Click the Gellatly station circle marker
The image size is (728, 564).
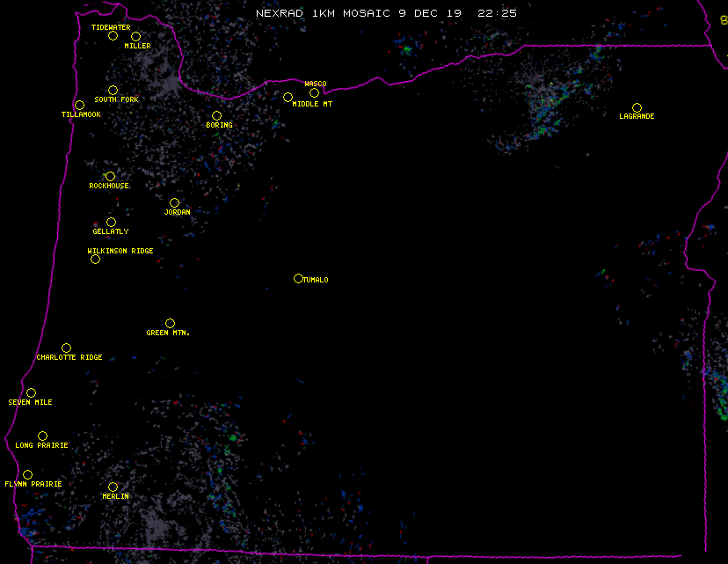111,222
